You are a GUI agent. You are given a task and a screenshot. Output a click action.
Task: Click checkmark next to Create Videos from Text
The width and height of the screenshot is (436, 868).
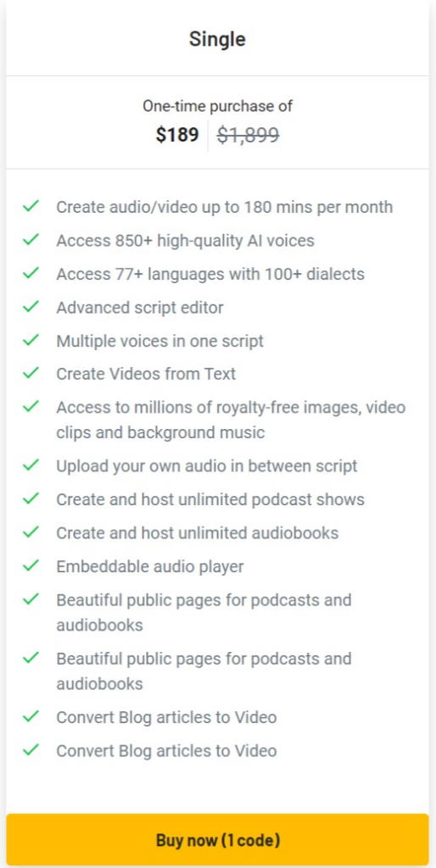tap(31, 373)
